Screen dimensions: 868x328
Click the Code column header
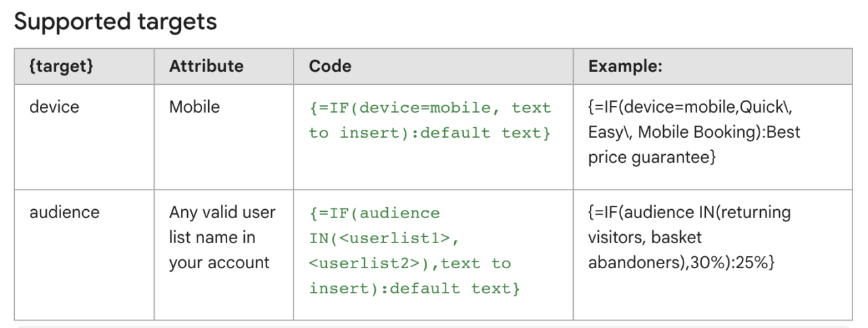point(330,66)
